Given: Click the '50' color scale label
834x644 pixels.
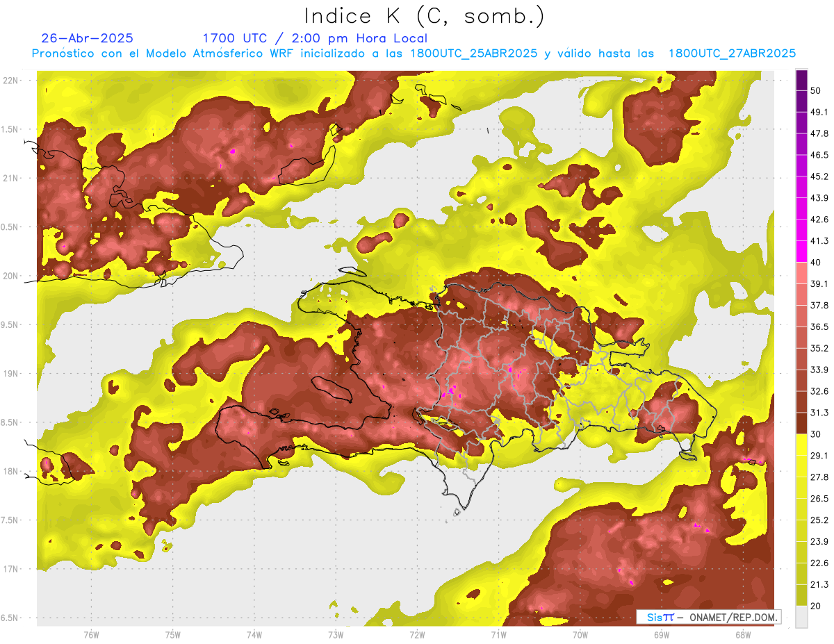Looking at the screenshot, I should click(x=817, y=91).
